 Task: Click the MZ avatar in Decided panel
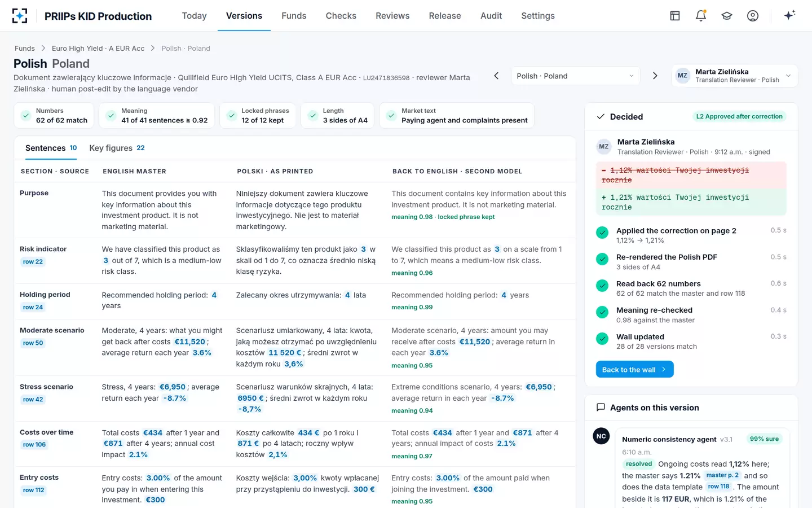coord(604,147)
